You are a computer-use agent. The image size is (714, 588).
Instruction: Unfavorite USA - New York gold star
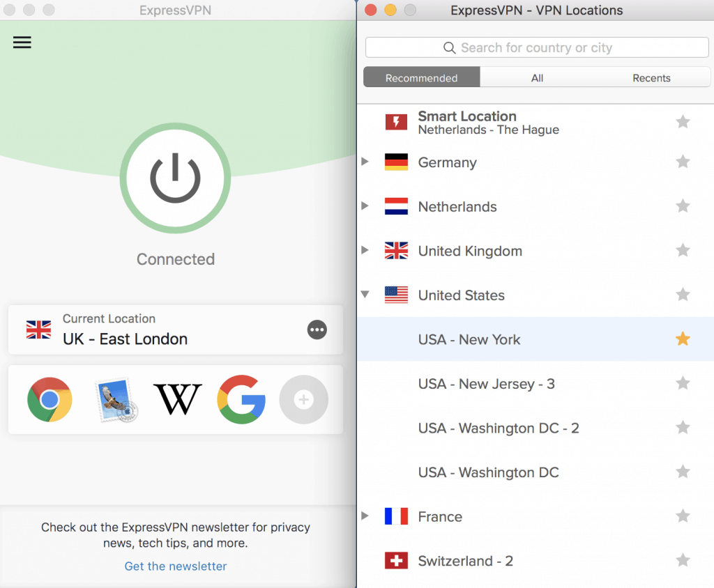(683, 339)
